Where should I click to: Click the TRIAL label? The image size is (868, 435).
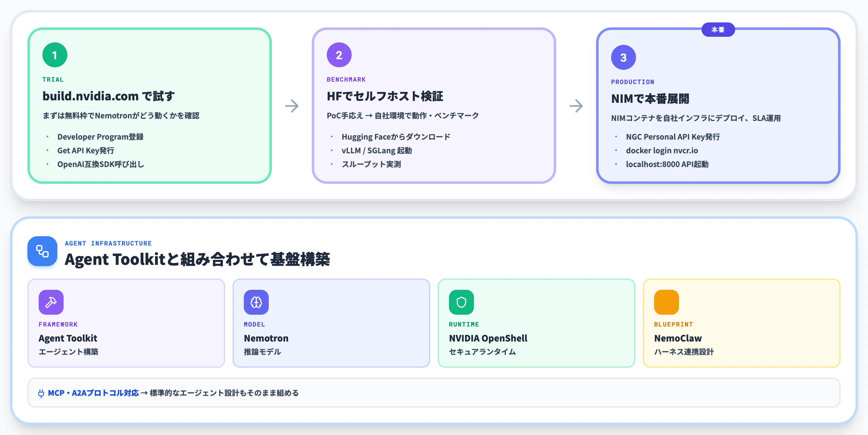coord(53,79)
